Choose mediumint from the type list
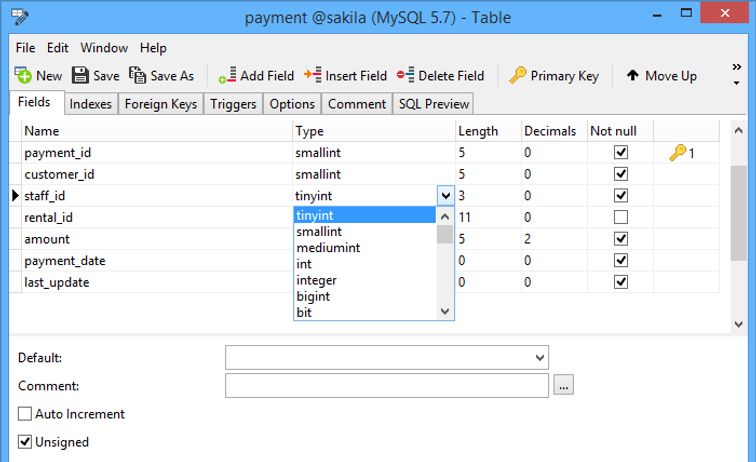 tap(328, 248)
